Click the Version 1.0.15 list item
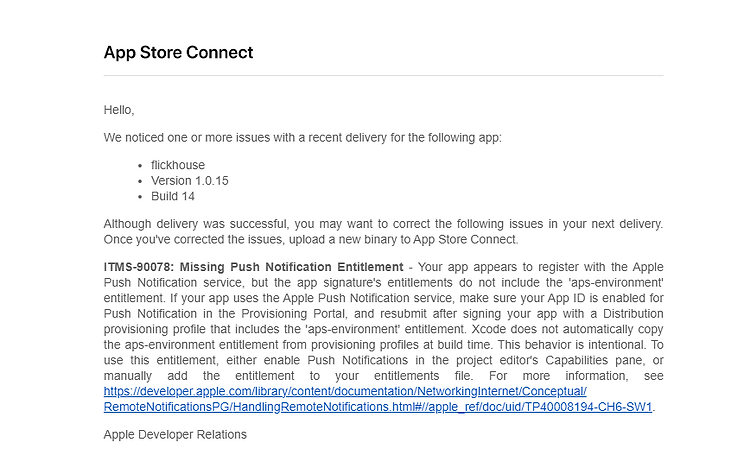The image size is (750, 455). point(190,181)
